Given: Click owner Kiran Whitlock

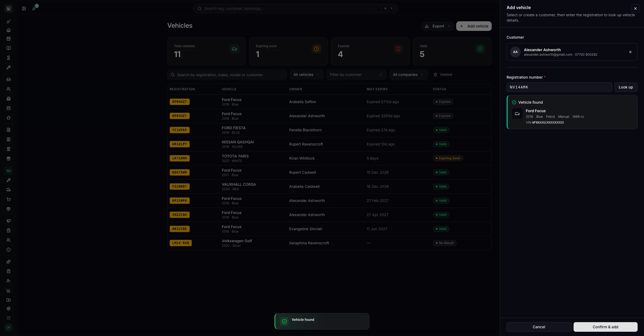Looking at the screenshot, I should (302, 158).
